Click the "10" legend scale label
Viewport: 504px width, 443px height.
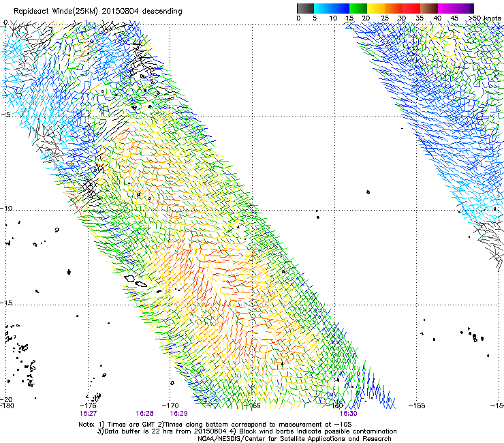point(333,18)
